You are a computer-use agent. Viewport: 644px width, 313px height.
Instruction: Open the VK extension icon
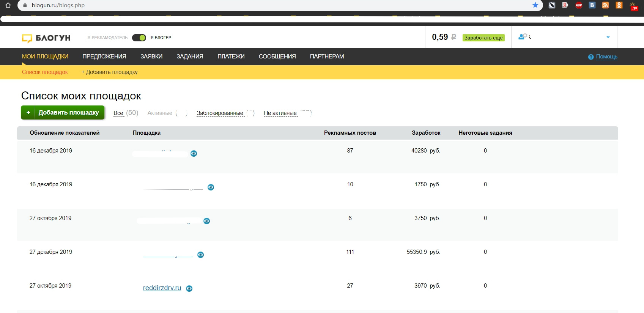tap(592, 5)
